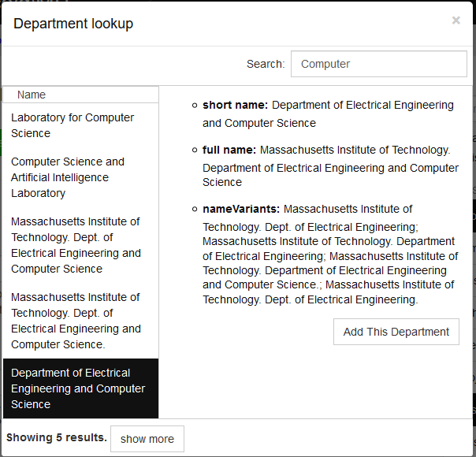476x457 pixels.
Task: Click Add This Department button
Action: [396, 332]
